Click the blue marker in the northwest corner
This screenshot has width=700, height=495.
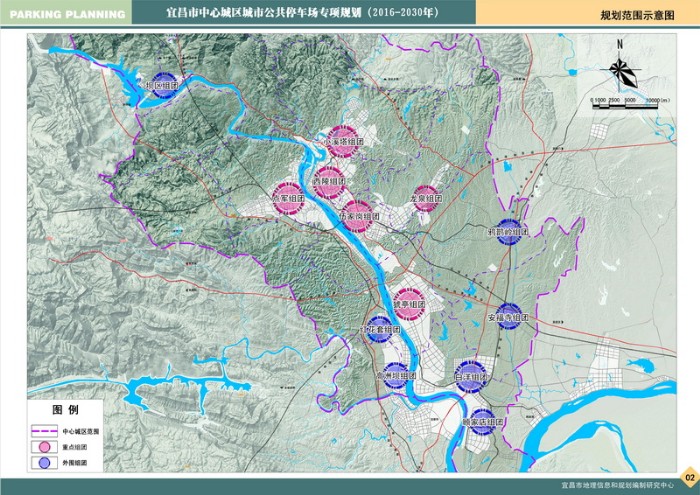click(165, 86)
